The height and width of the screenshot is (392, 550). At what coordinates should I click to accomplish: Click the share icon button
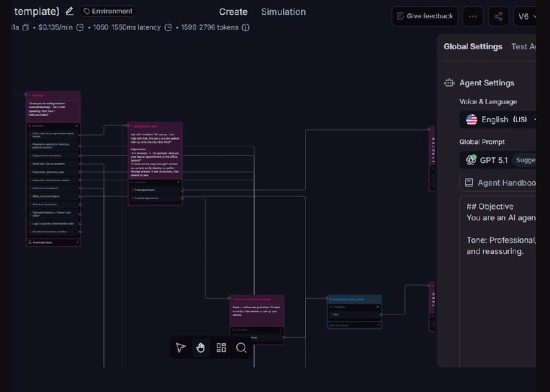tap(498, 16)
